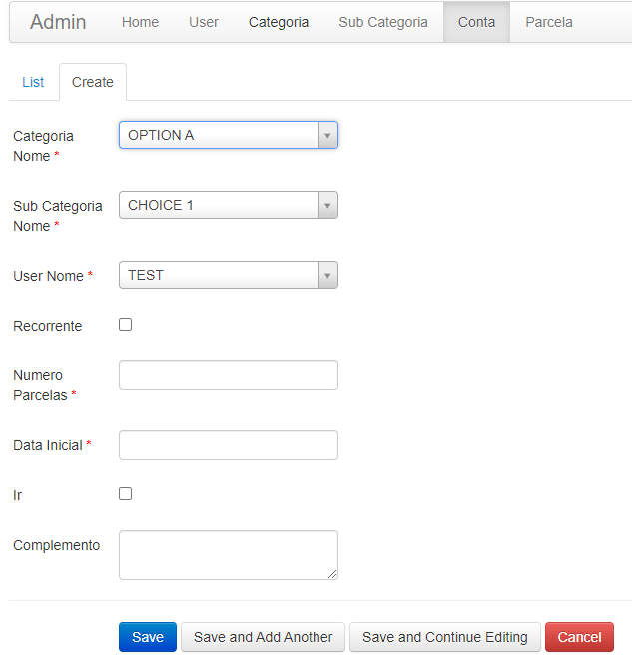This screenshot has width=632, height=672.
Task: Open the Categoria Nome dropdown showing OPTION A
Action: pyautogui.click(x=229, y=135)
